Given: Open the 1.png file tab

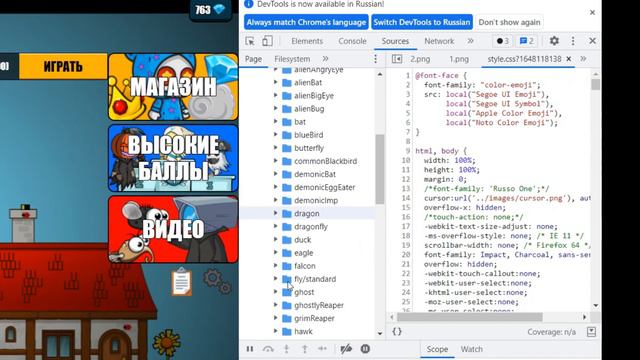Looking at the screenshot, I should pos(459,59).
